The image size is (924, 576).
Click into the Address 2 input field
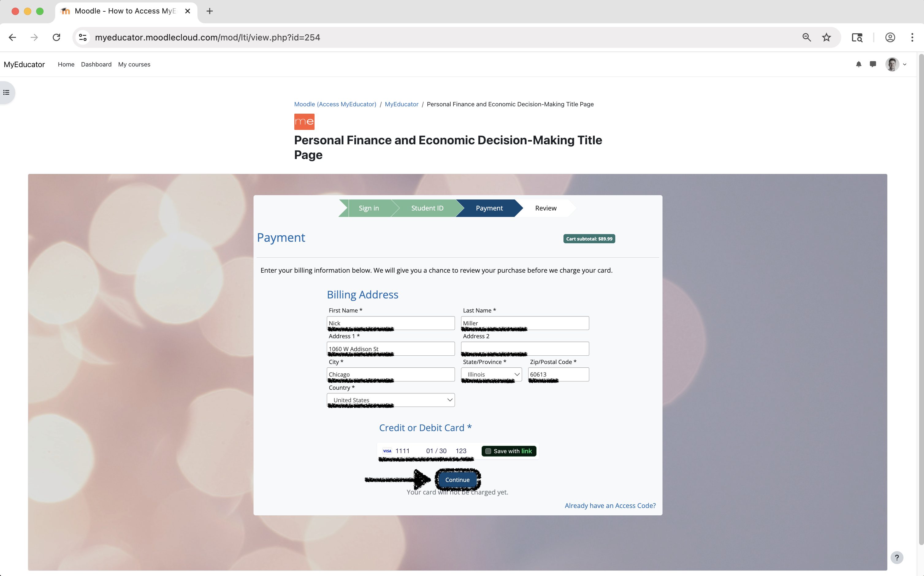[525, 347]
